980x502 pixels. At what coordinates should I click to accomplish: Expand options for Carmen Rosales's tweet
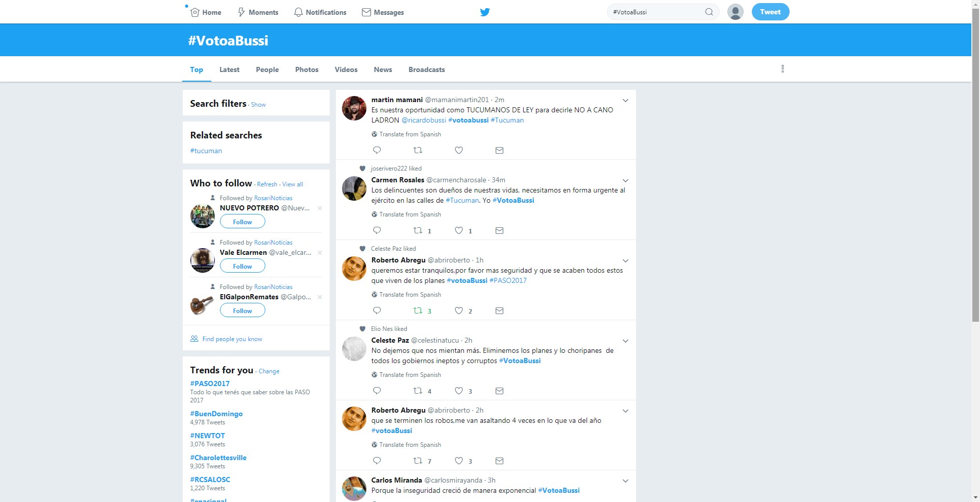625,181
